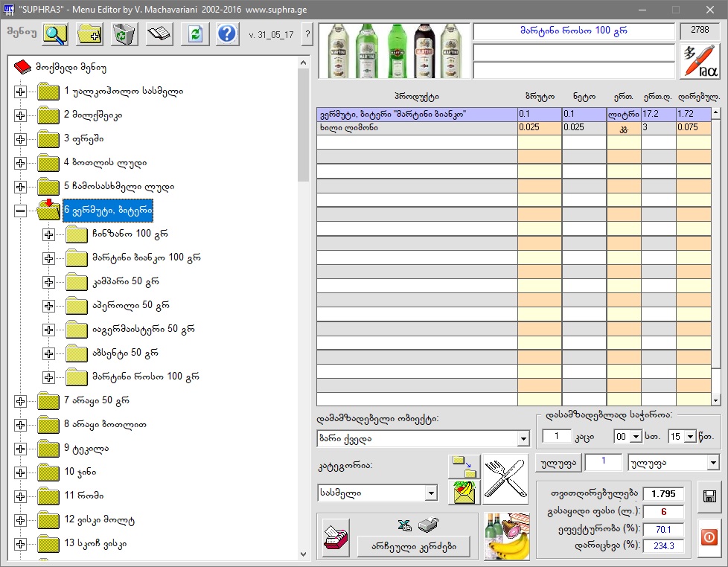The width and height of the screenshot is (728, 567).
Task: Select tree item იაგერმაისტერი 50 გრ
Action: (144, 329)
